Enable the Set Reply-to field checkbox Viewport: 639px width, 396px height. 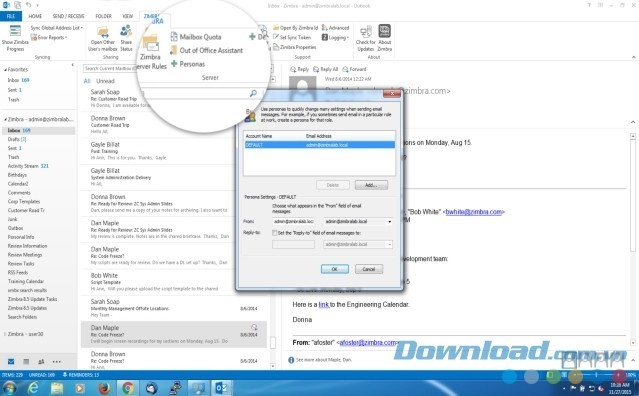[x=275, y=233]
